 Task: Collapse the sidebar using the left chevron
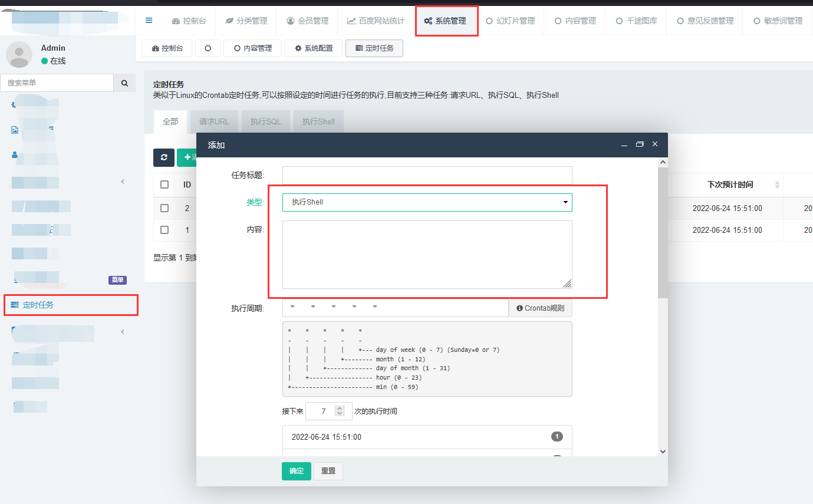(x=122, y=182)
